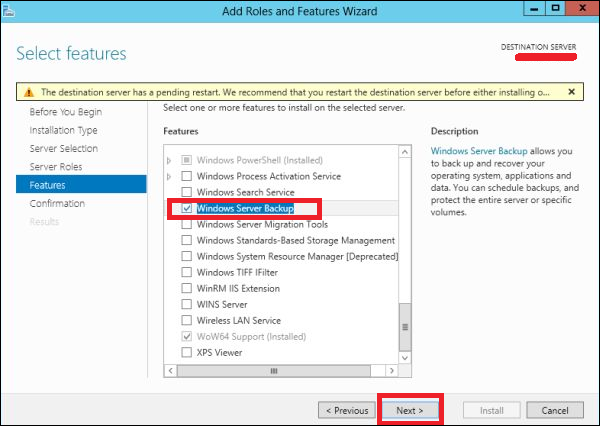Enable Windows Standards-Based Storage Management
This screenshot has height=426, width=600.
pos(186,240)
